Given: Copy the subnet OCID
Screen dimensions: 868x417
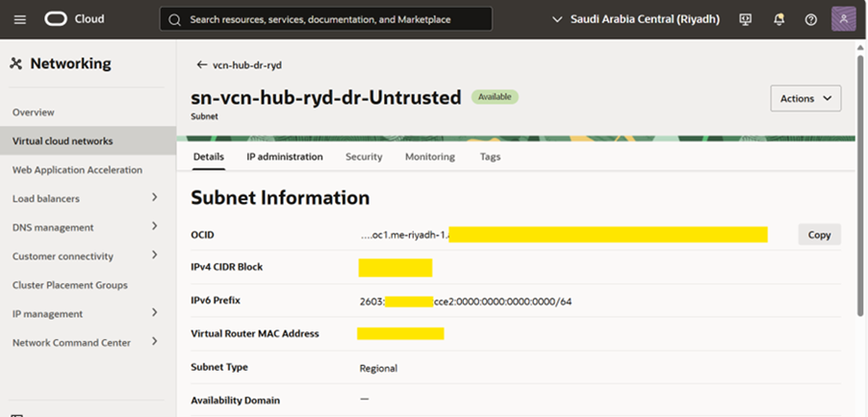Looking at the screenshot, I should coord(819,235).
